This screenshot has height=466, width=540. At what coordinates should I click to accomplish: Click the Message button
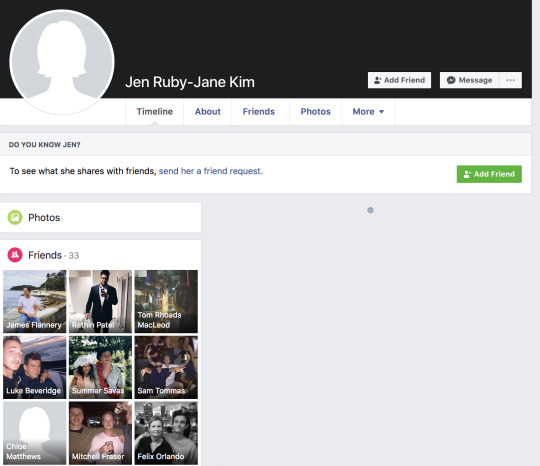tap(469, 80)
